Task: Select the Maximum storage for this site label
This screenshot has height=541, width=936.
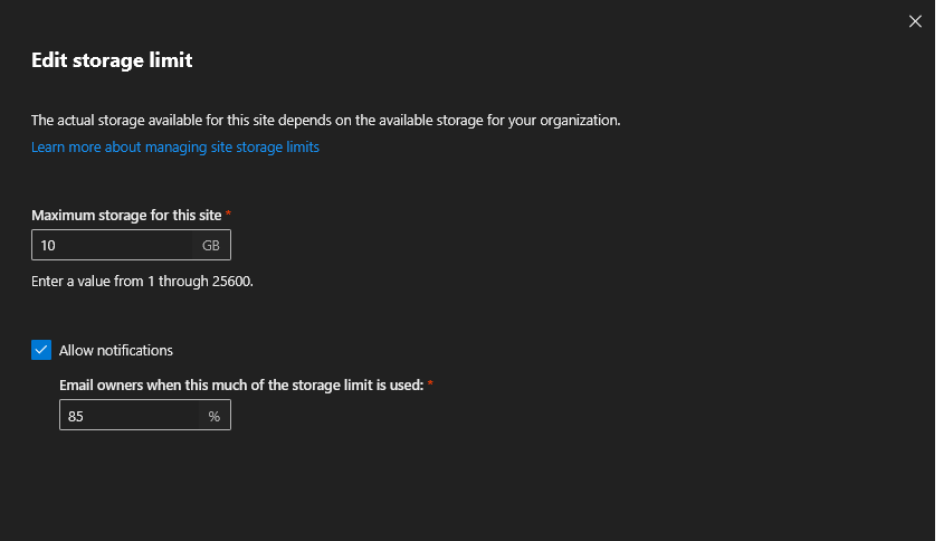Action: (x=126, y=215)
